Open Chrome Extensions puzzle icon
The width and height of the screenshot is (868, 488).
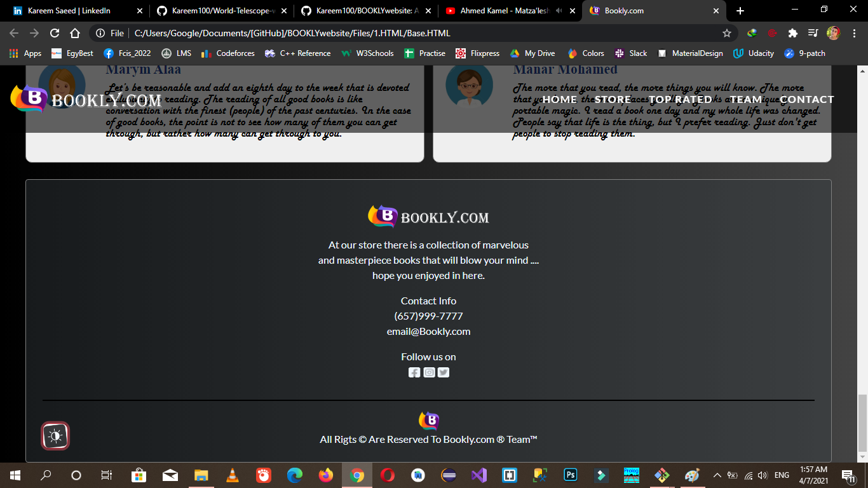coord(793,33)
